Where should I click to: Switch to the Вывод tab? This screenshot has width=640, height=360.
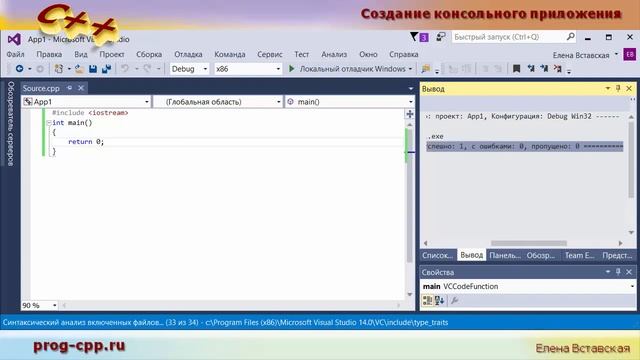point(471,255)
